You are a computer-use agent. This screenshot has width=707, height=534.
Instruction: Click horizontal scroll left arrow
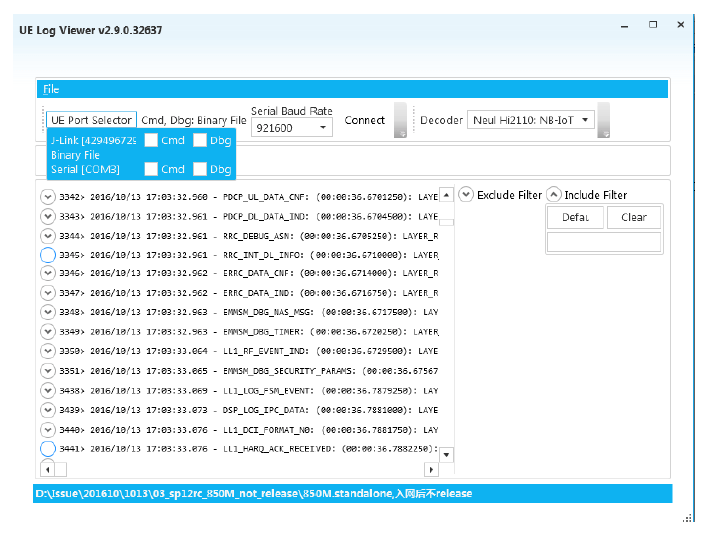pos(48,470)
